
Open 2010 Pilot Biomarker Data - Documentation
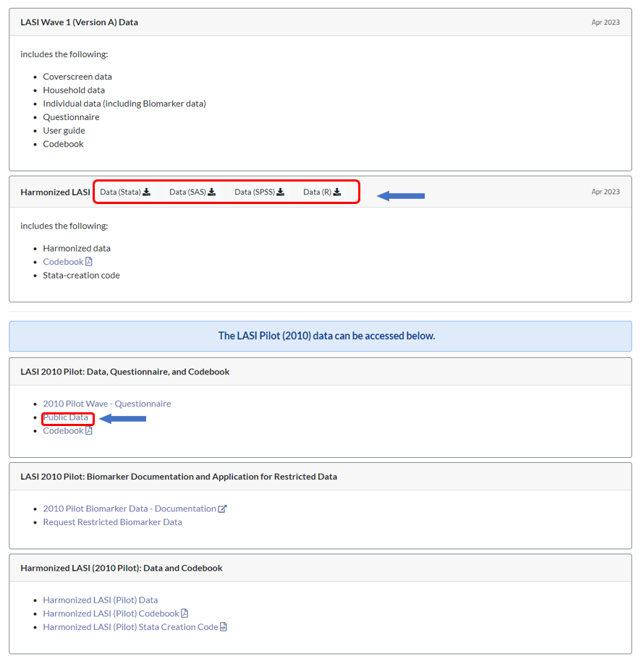coord(130,508)
